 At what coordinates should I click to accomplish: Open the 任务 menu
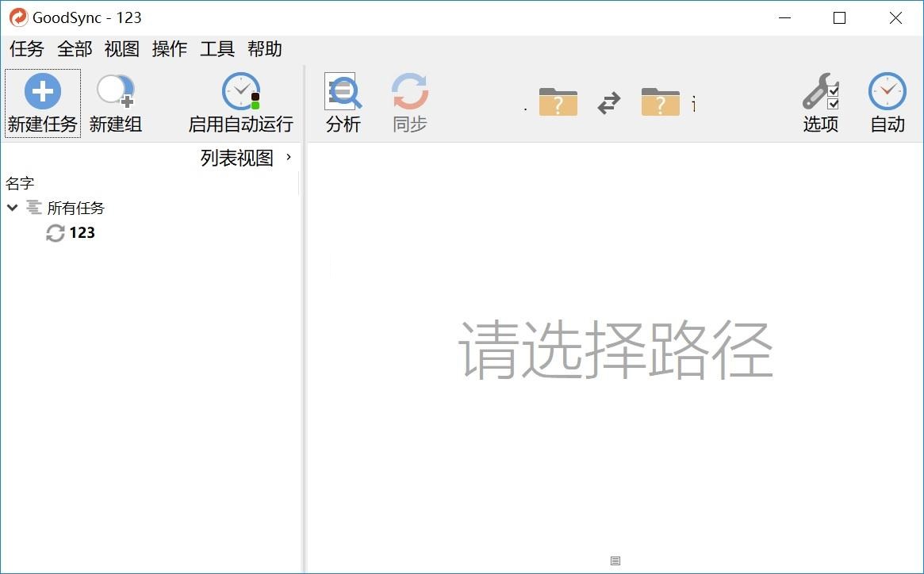tap(26, 49)
